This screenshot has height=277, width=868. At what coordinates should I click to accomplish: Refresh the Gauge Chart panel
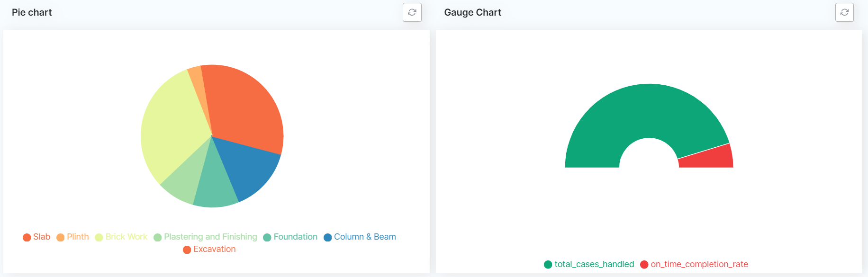844,12
